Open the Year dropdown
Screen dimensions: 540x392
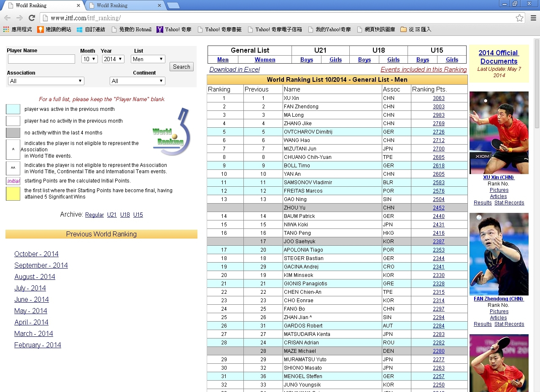(x=113, y=59)
